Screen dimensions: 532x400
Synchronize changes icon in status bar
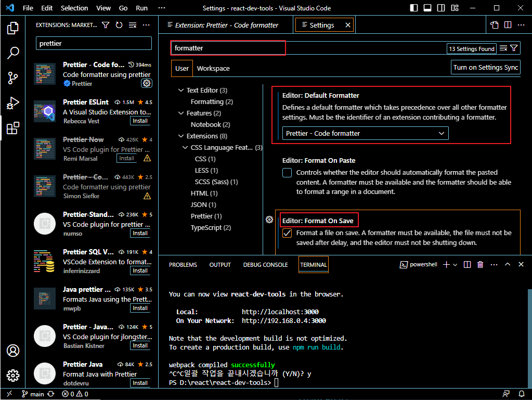pyautogui.click(x=51, y=394)
